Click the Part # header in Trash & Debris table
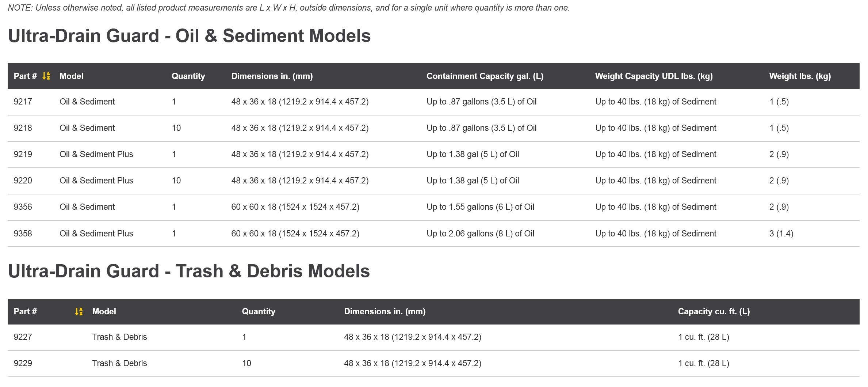The image size is (868, 387). [25, 311]
